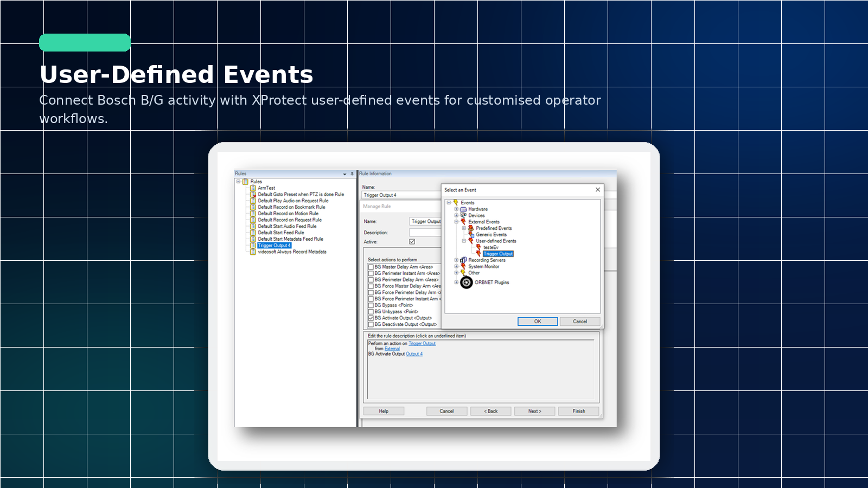Click the Default Record on Bookmark rule icon
The width and height of the screenshot is (868, 488).
coord(253,207)
